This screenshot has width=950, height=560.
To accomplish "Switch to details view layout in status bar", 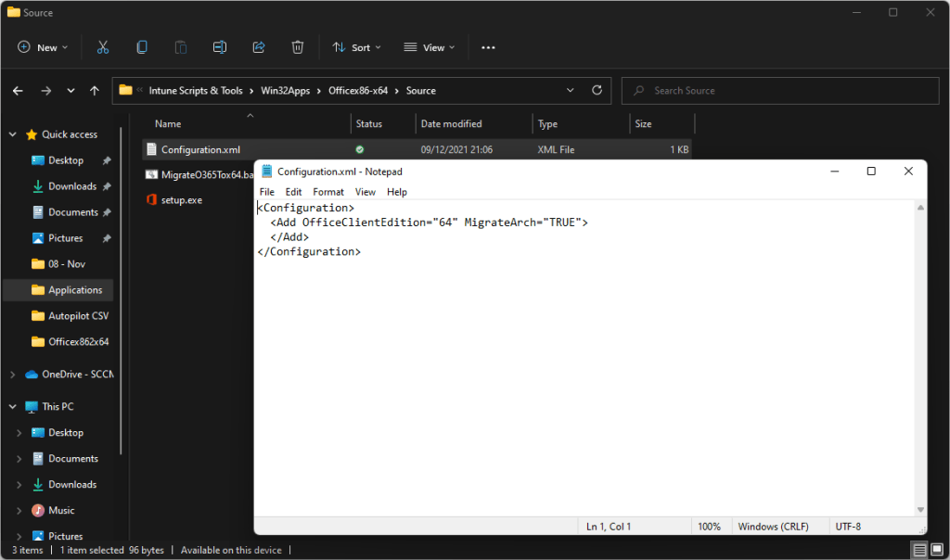I will click(918, 550).
